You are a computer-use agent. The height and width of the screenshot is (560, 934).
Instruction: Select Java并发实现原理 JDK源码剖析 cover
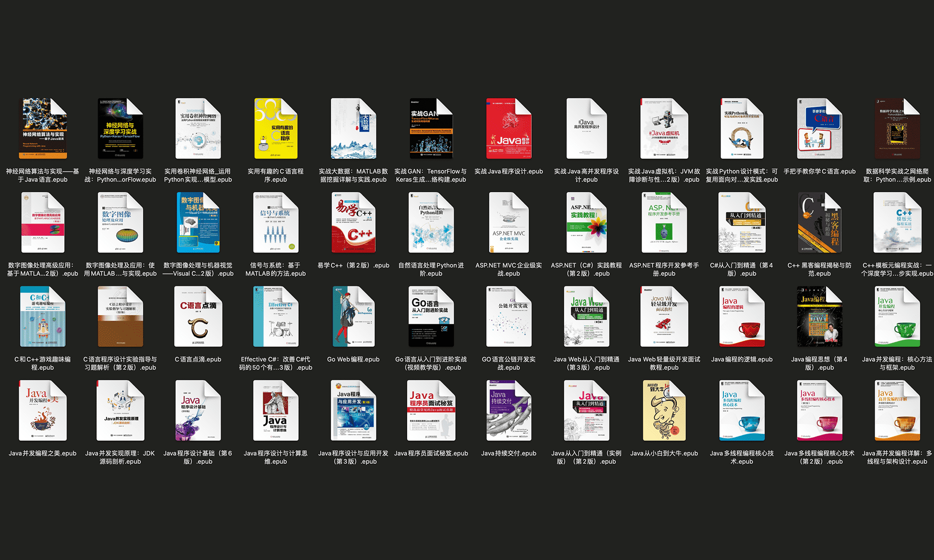tap(120, 410)
